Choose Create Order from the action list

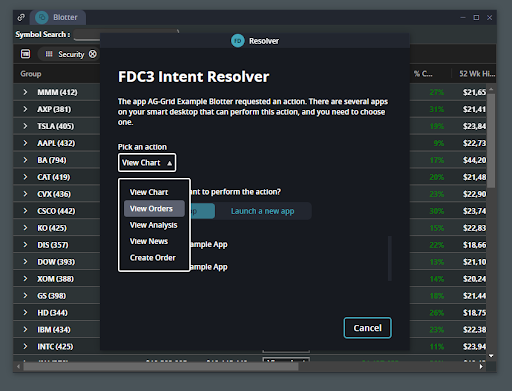(x=153, y=258)
